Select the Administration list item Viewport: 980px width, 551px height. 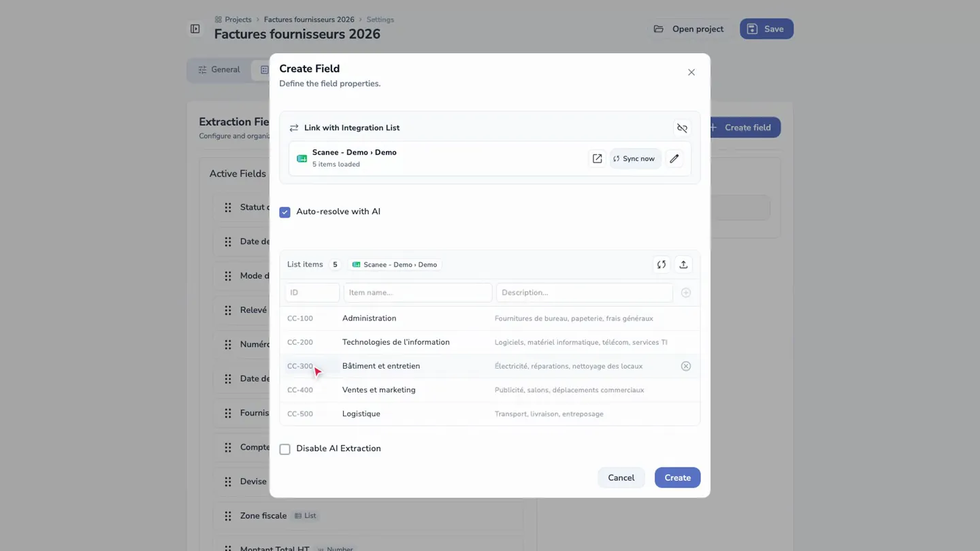[x=489, y=318]
